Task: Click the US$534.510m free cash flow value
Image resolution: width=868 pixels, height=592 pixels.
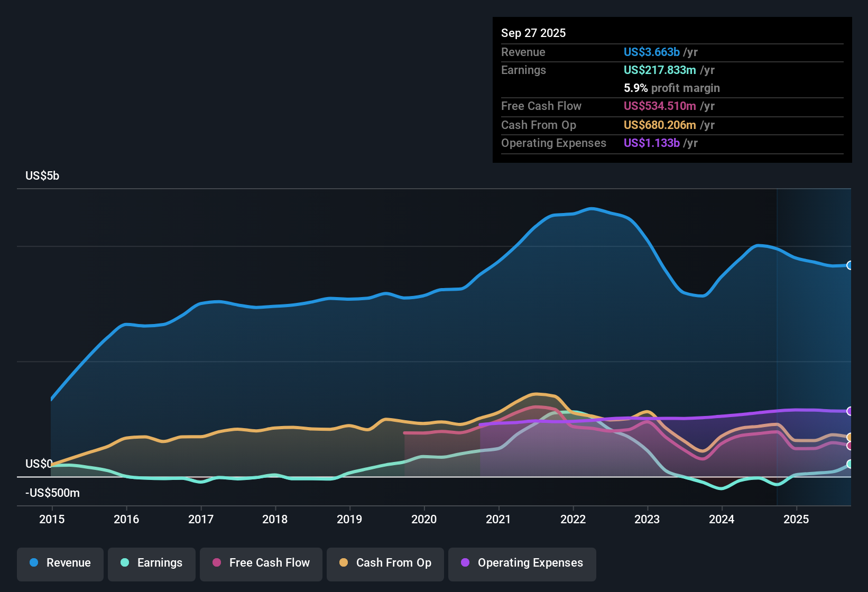Action: click(x=660, y=106)
